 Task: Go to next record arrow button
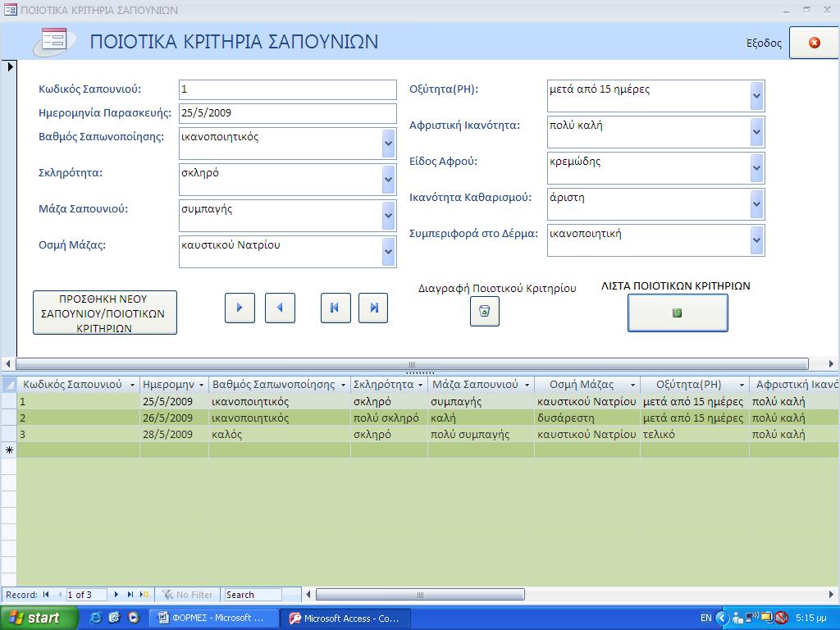[240, 308]
